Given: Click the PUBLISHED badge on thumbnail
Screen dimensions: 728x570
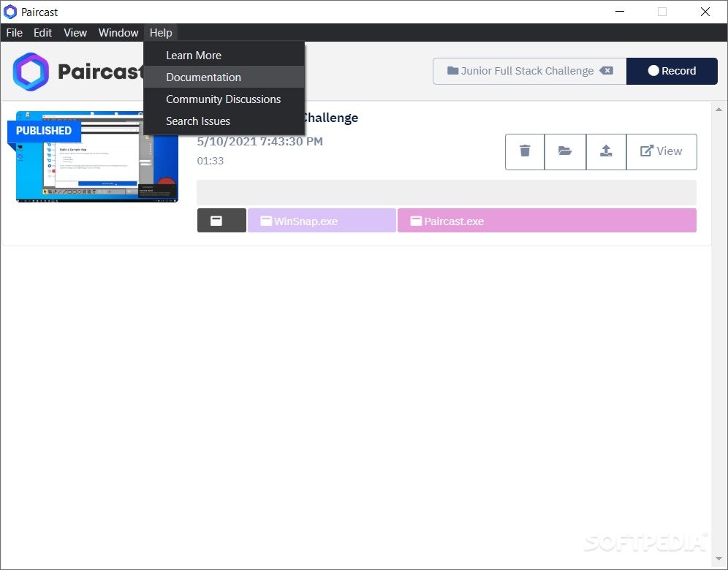Looking at the screenshot, I should pos(44,131).
